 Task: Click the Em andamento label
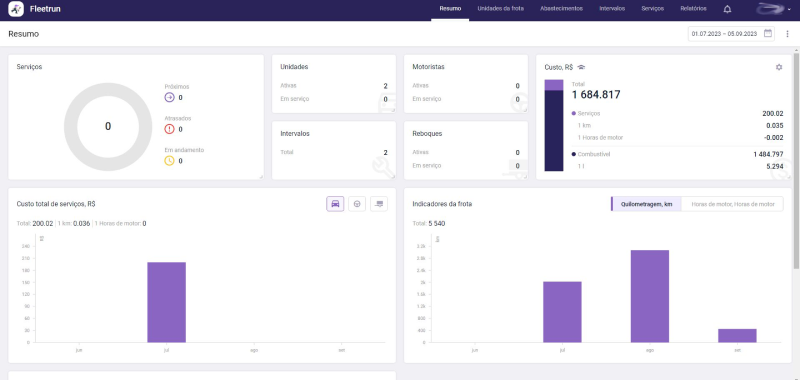coord(184,150)
